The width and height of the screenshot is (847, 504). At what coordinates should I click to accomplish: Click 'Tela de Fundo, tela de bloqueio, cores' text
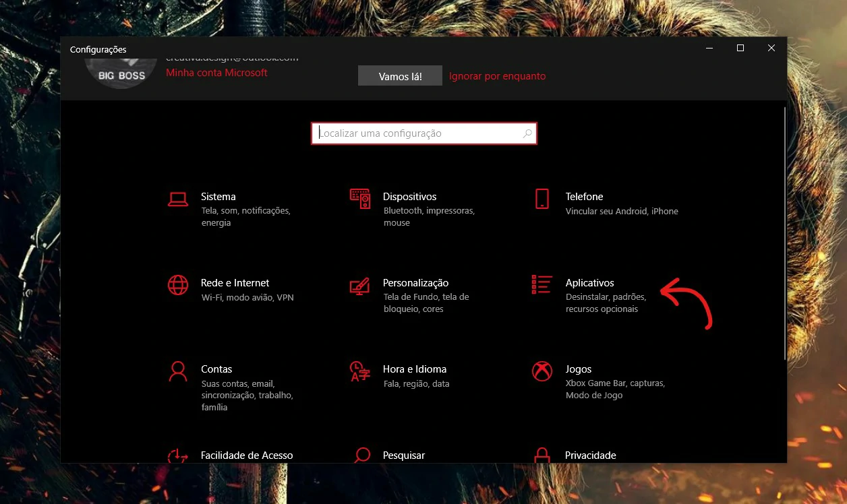[426, 303]
